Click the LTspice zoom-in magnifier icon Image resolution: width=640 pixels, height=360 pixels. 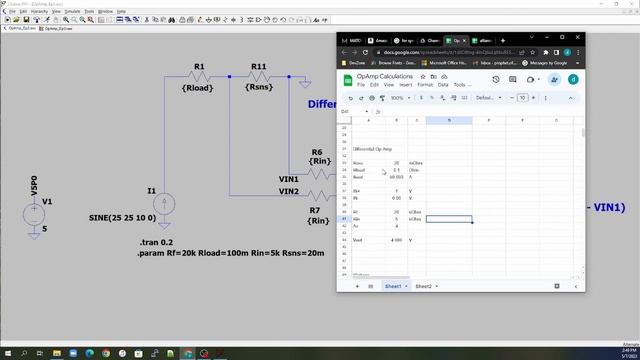65,20
